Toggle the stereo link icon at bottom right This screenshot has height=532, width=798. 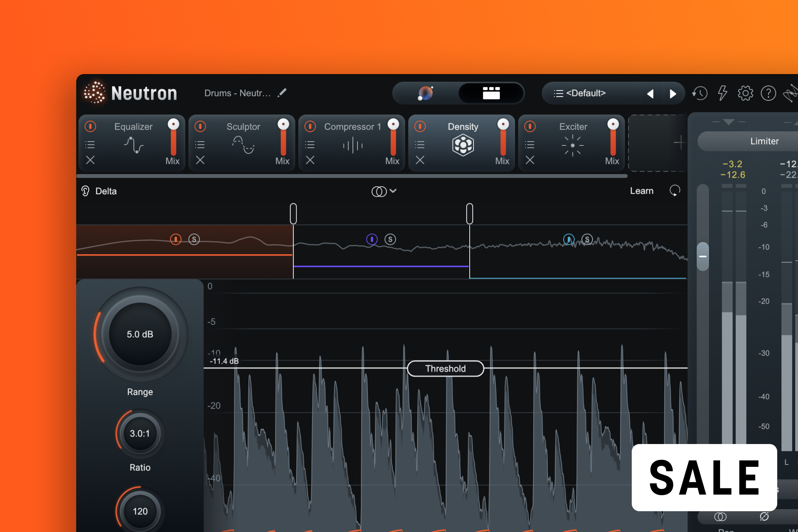pos(720,517)
